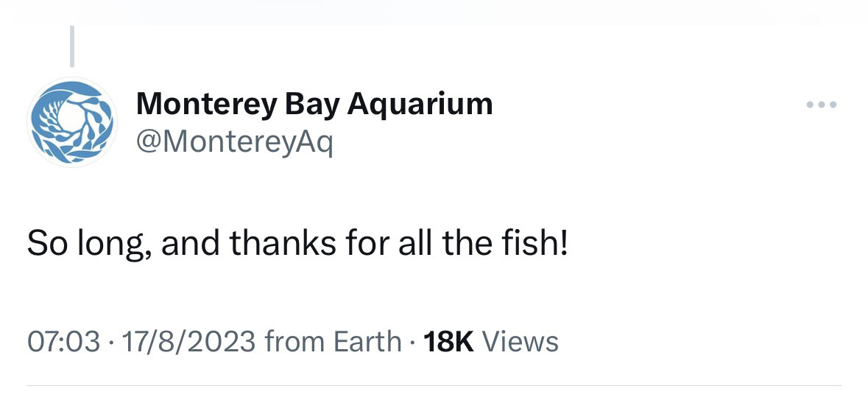Click the divider line below the tweet
868x400 pixels.
(x=434, y=385)
